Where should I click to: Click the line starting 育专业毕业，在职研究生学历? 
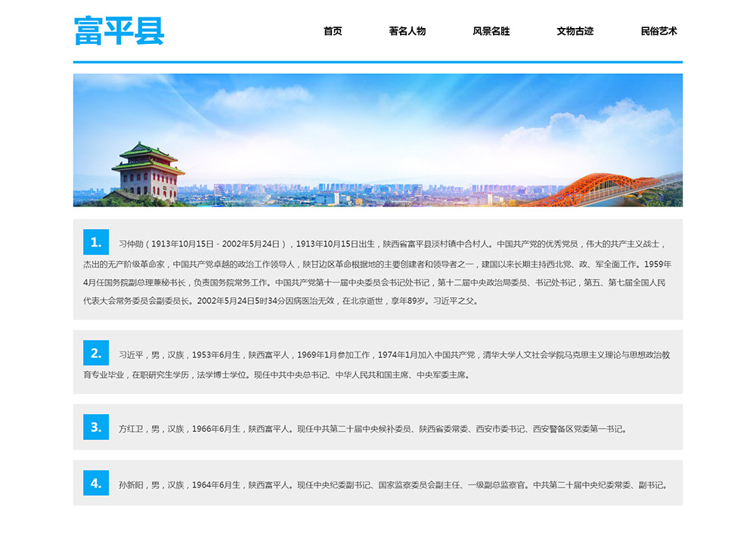(x=277, y=375)
